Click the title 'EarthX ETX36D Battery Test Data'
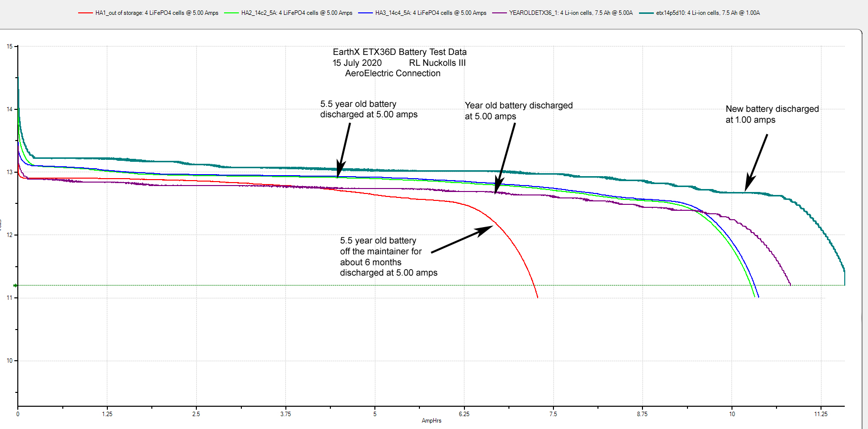The height and width of the screenshot is (429, 868). 400,52
